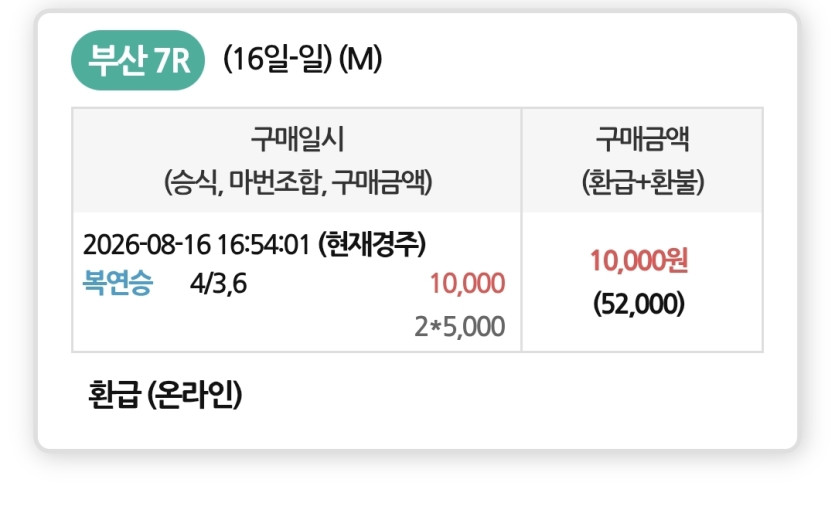Click the (환급+환불) header subtitle
This screenshot has width=835, height=520.
(643, 182)
